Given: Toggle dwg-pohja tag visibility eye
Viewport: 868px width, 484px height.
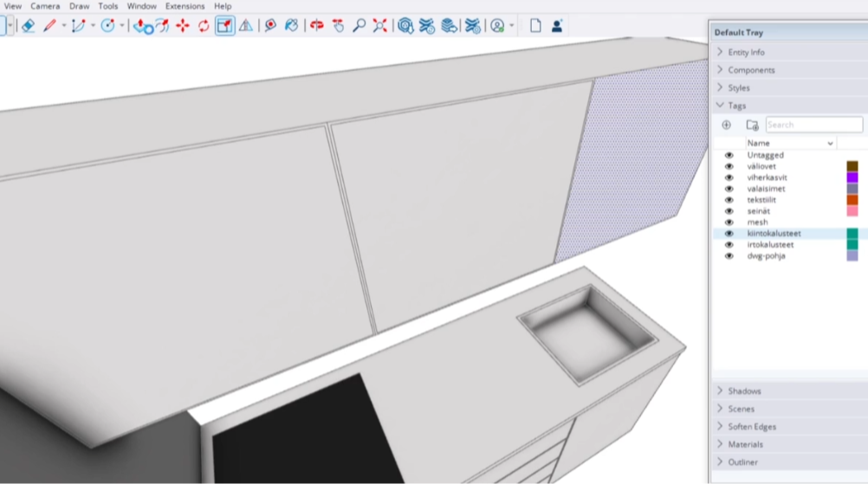Looking at the screenshot, I should pyautogui.click(x=729, y=256).
